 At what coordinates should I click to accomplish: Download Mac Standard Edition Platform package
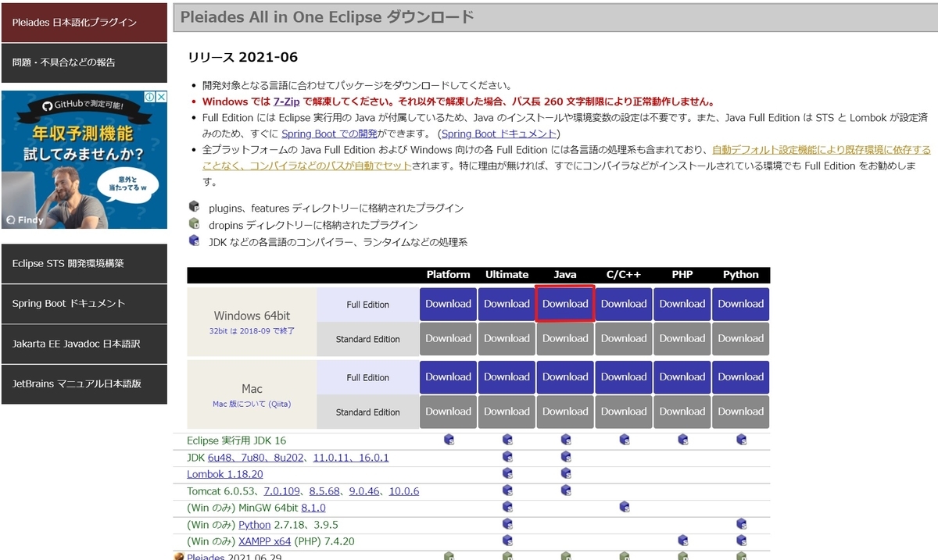(x=449, y=412)
